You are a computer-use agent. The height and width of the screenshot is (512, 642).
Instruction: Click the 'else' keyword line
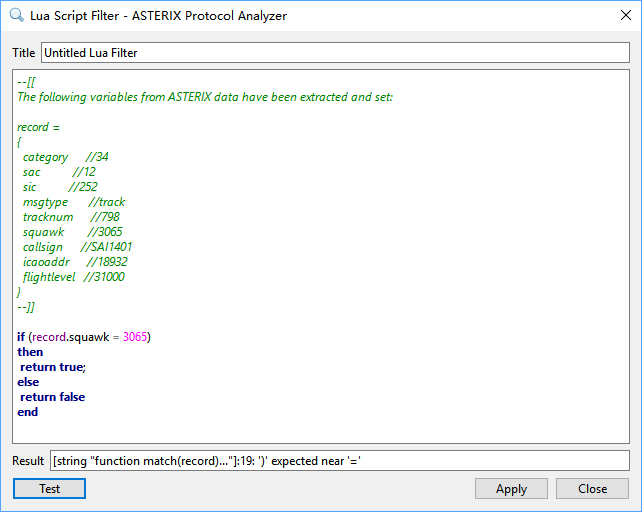[x=28, y=382]
